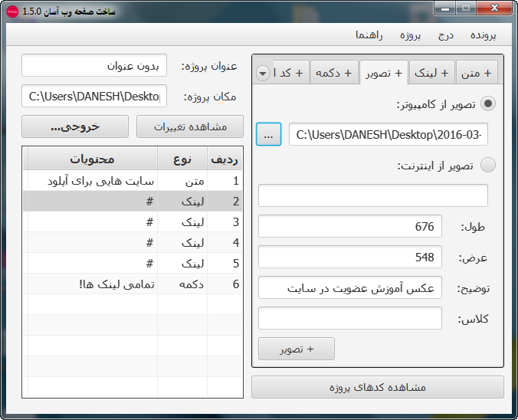Click the نوع column header
The height and width of the screenshot is (420, 518).
[x=182, y=159]
